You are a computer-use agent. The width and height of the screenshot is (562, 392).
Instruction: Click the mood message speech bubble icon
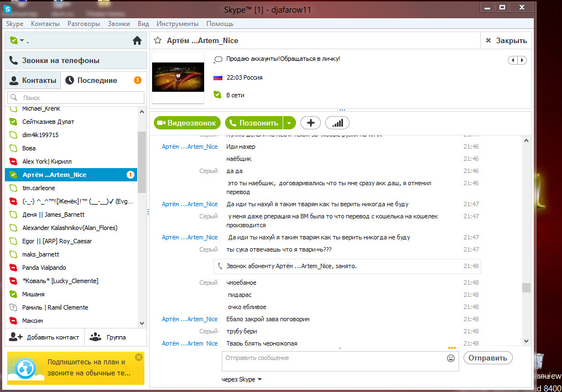click(217, 60)
